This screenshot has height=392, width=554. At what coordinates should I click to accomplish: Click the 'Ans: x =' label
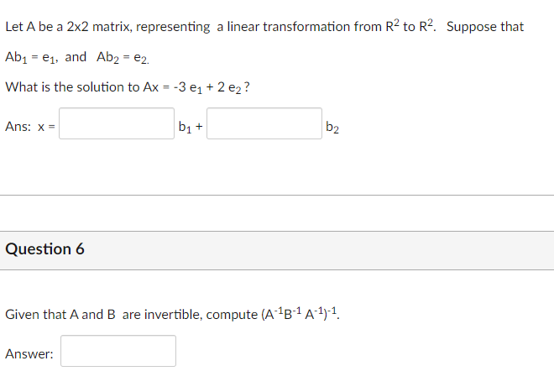click(30, 126)
